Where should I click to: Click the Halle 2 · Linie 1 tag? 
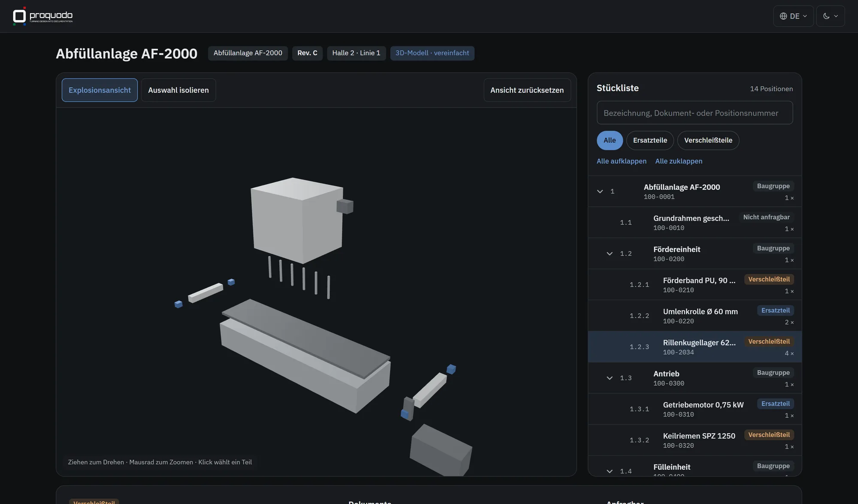point(356,53)
